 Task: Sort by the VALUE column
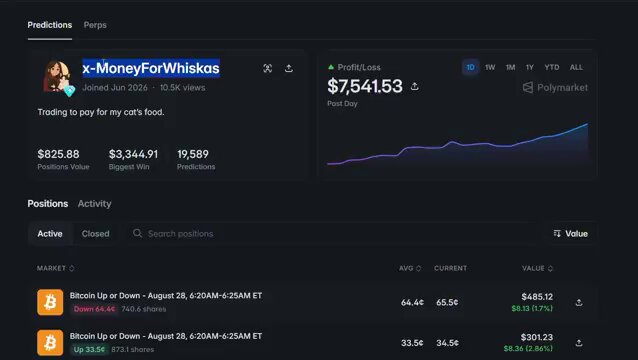click(537, 268)
